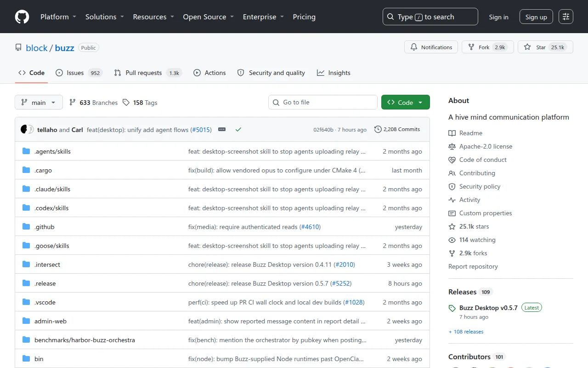Click the search box in the header
This screenshot has height=368, width=588.
[x=430, y=17]
